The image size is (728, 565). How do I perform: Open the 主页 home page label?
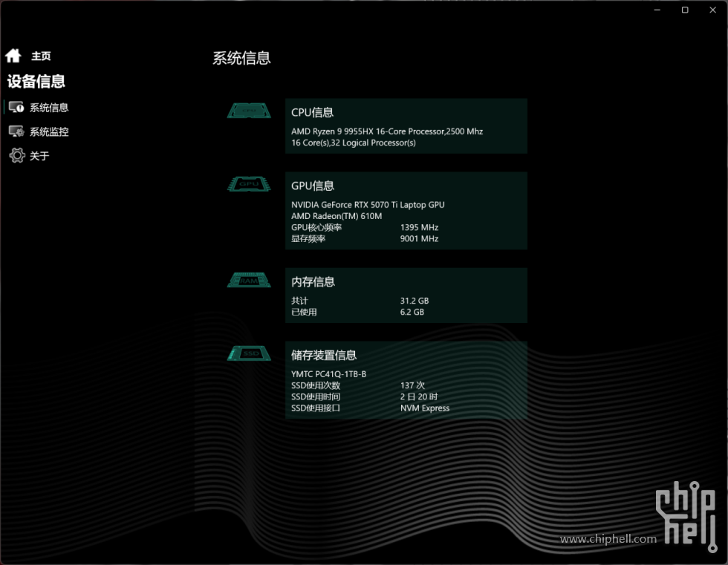point(41,56)
